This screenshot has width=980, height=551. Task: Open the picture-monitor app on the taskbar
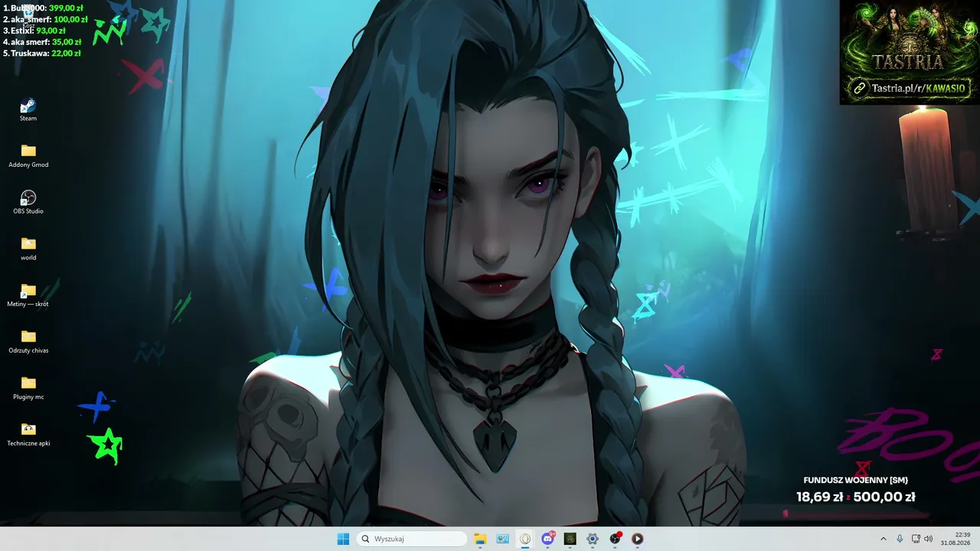502,539
